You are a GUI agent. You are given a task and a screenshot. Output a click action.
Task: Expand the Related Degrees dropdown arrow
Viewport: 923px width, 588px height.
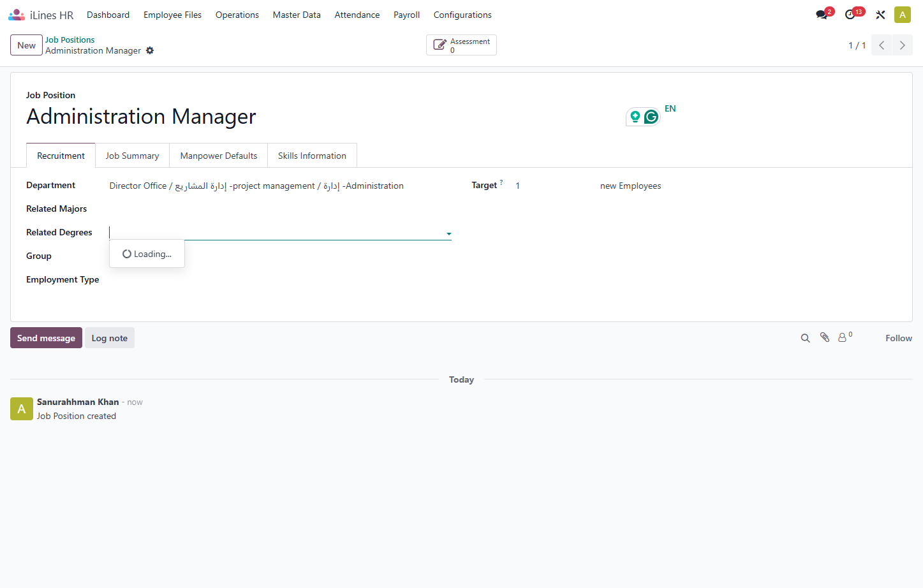point(449,234)
